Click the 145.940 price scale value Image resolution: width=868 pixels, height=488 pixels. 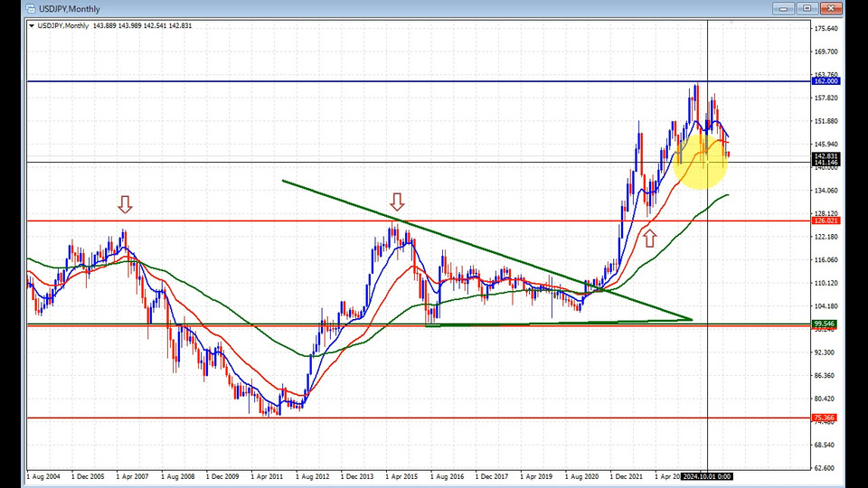click(x=826, y=145)
